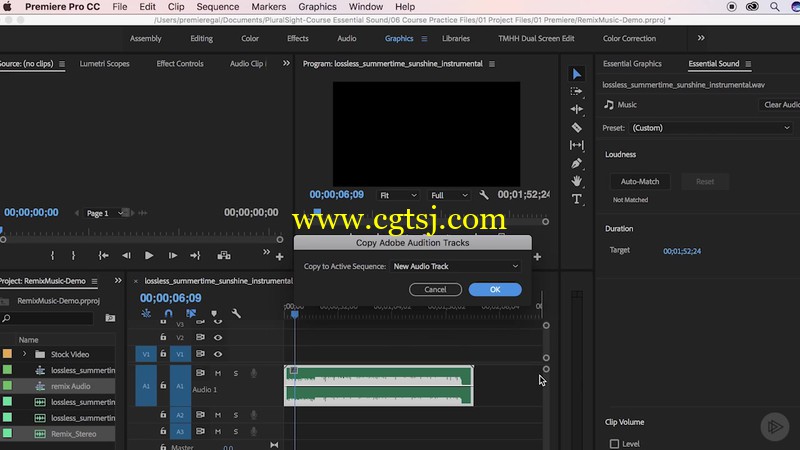Select the Type tool
Viewport: 800px width, 450px height.
click(577, 199)
